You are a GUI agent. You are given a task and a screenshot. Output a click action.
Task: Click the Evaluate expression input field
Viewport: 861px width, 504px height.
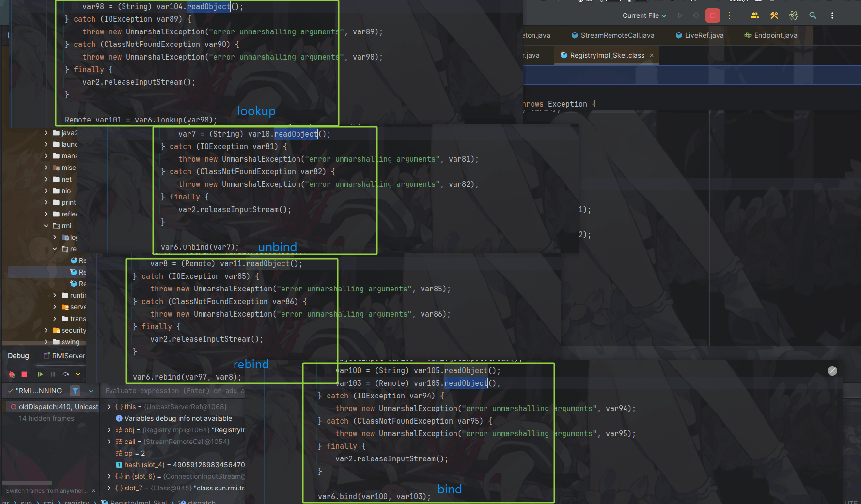tap(174, 391)
